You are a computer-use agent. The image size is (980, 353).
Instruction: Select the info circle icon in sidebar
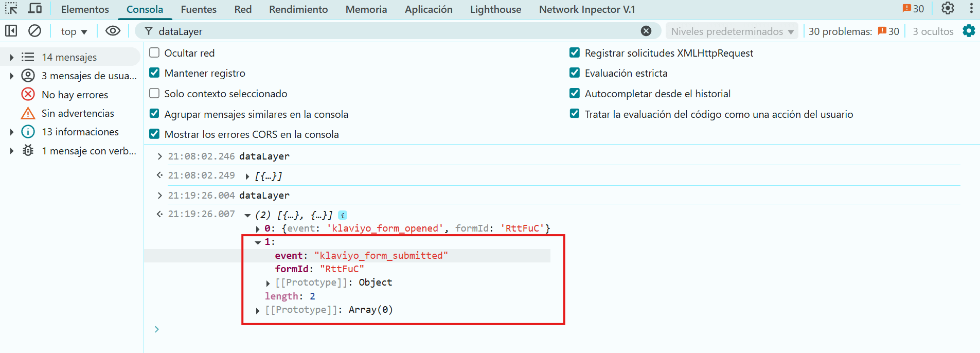[x=28, y=132]
